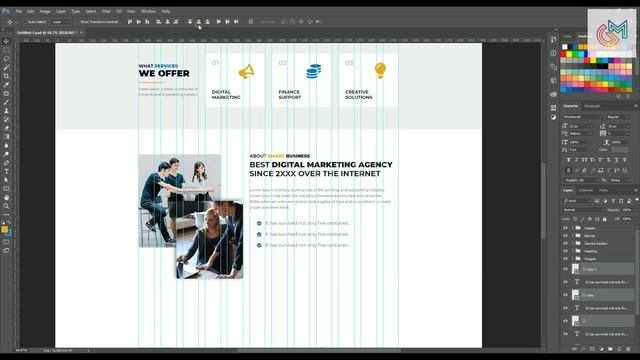Screen dimensions: 640x360
Task: Toggle Underline in Character panel
Action: (617, 160)
